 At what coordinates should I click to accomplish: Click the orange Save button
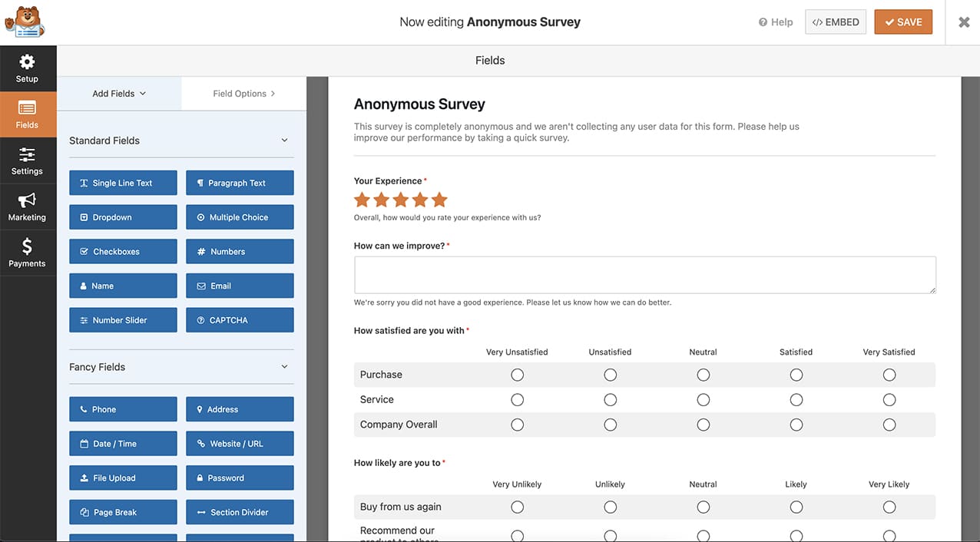[903, 22]
